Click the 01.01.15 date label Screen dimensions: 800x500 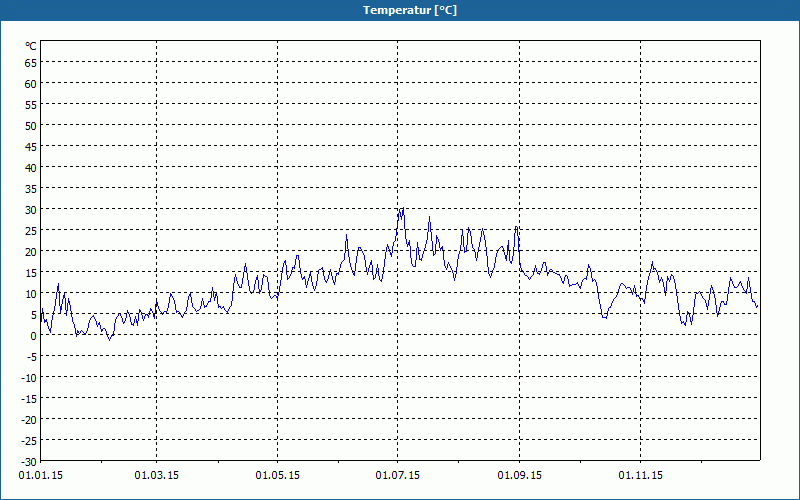(41, 476)
